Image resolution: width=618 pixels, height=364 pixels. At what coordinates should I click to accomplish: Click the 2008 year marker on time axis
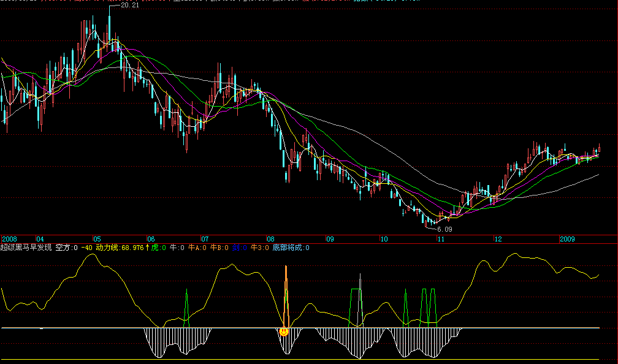[x=10, y=238]
